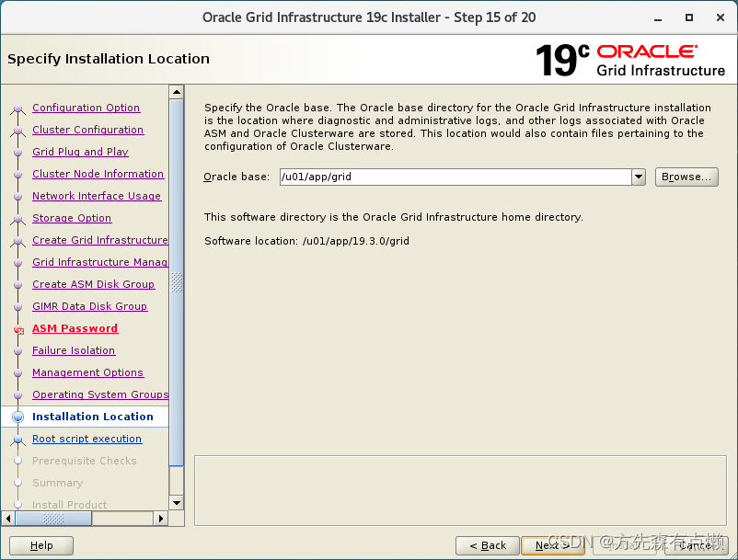Click the ASM Password error step icon
Image resolution: width=738 pixels, height=560 pixels.
[18, 329]
